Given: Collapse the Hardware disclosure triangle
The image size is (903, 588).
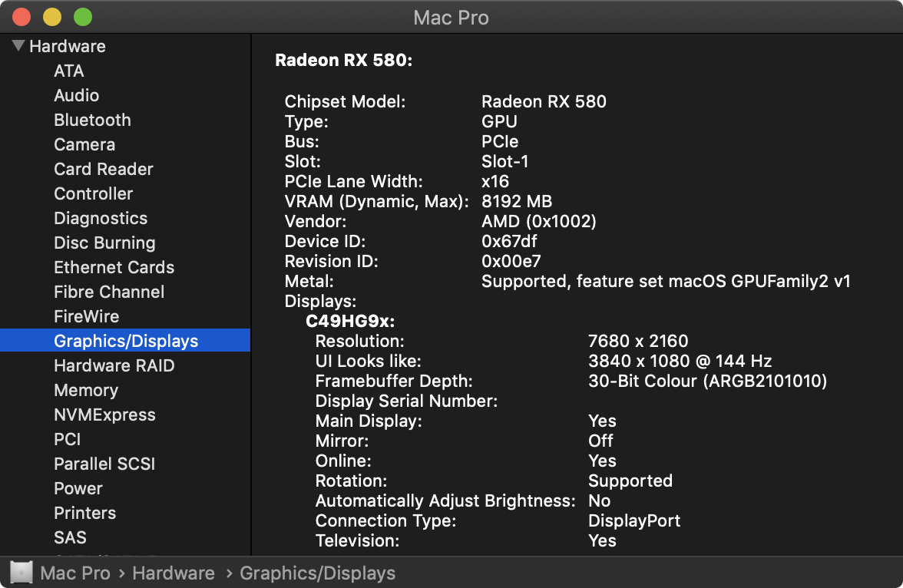Looking at the screenshot, I should pos(18,45).
